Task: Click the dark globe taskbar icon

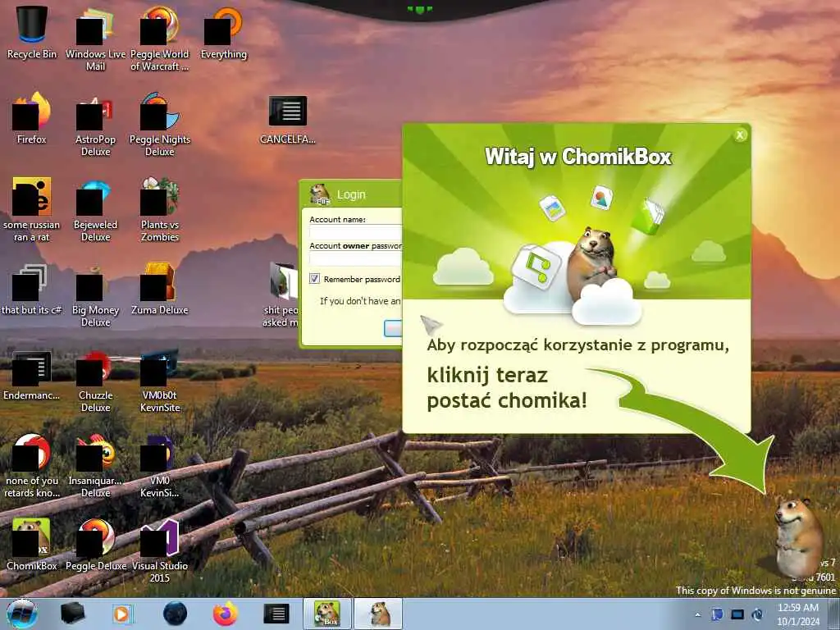Action: (x=175, y=614)
